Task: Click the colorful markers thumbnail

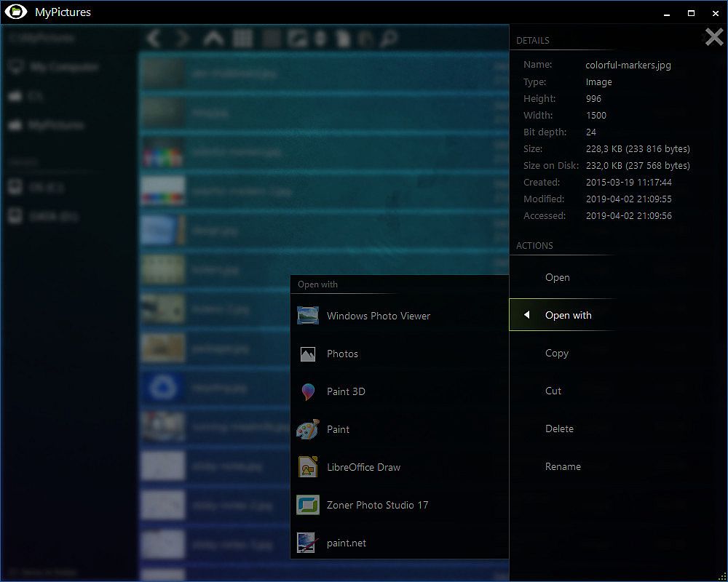Action: tap(162, 152)
